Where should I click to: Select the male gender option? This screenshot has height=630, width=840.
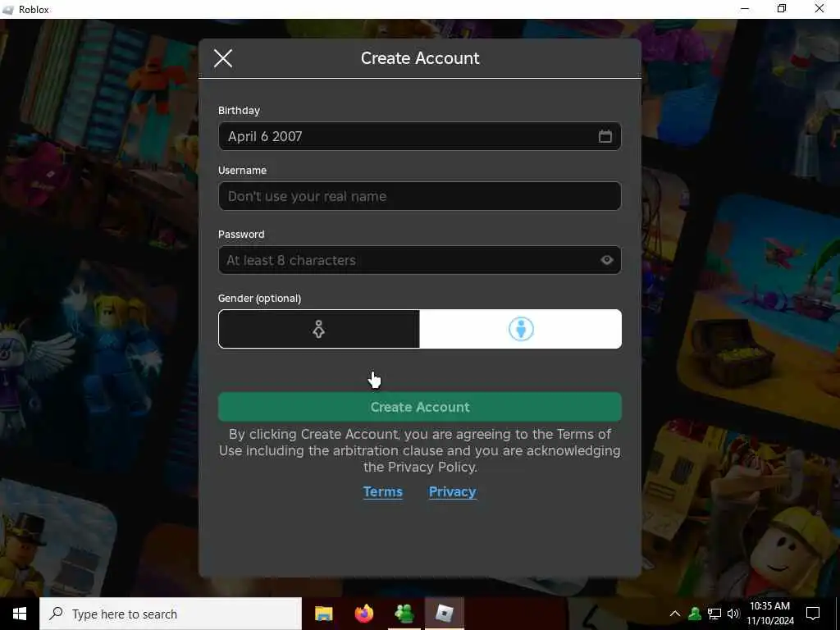[521, 329]
